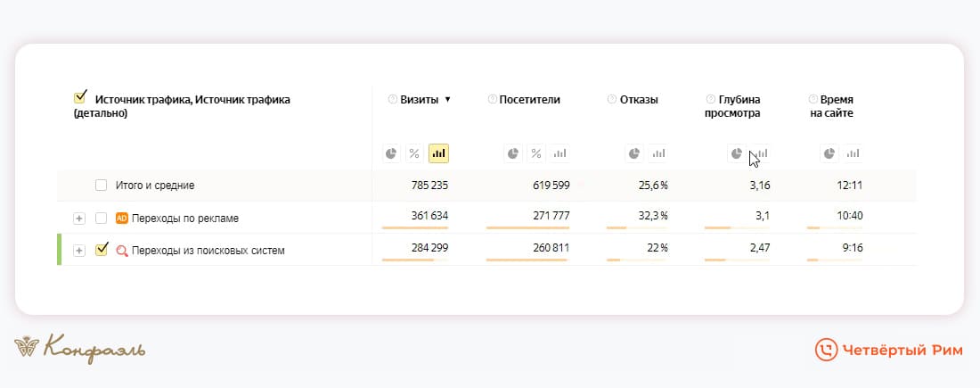Select pie chart icon under Глубина просмотра
The width and height of the screenshot is (980, 388).
pos(736,153)
